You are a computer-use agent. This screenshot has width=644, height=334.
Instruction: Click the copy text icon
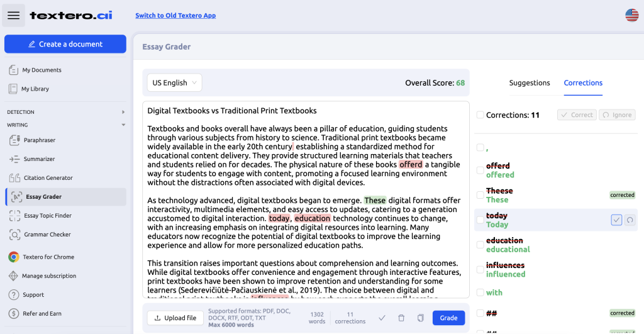(x=421, y=318)
